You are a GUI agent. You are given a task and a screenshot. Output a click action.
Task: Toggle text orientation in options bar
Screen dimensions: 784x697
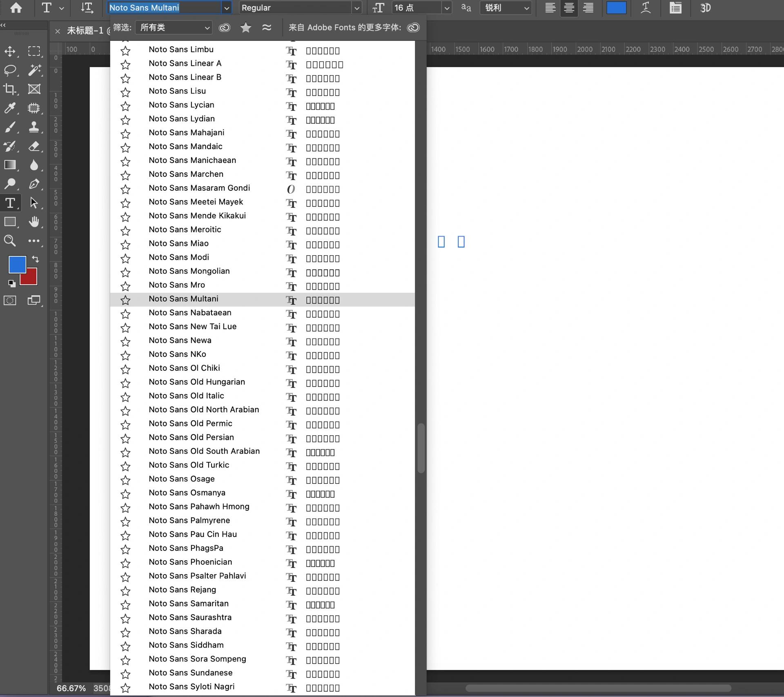[x=87, y=8]
